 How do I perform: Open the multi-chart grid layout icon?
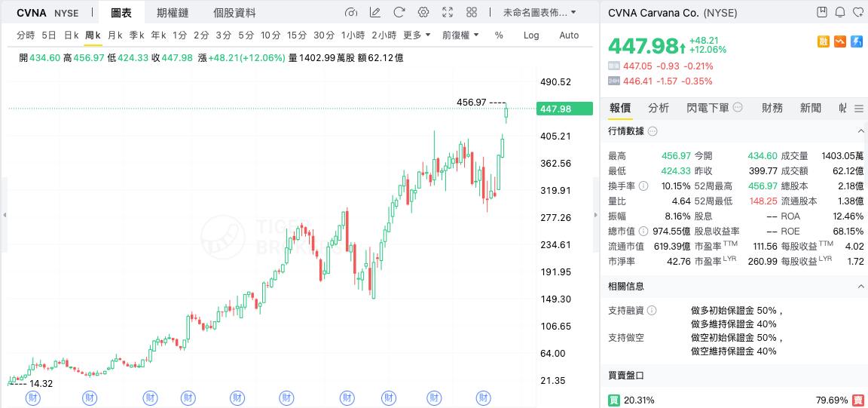pyautogui.click(x=472, y=12)
